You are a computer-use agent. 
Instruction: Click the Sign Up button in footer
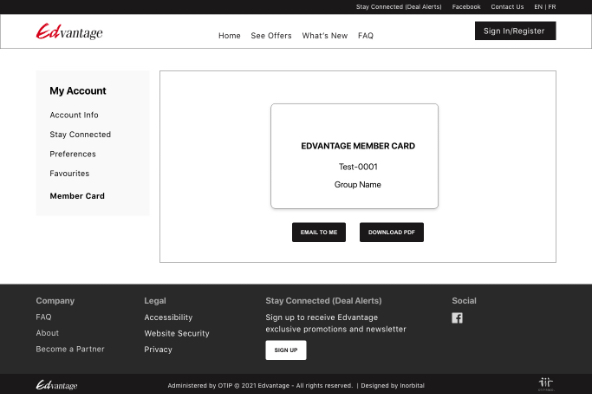point(286,350)
